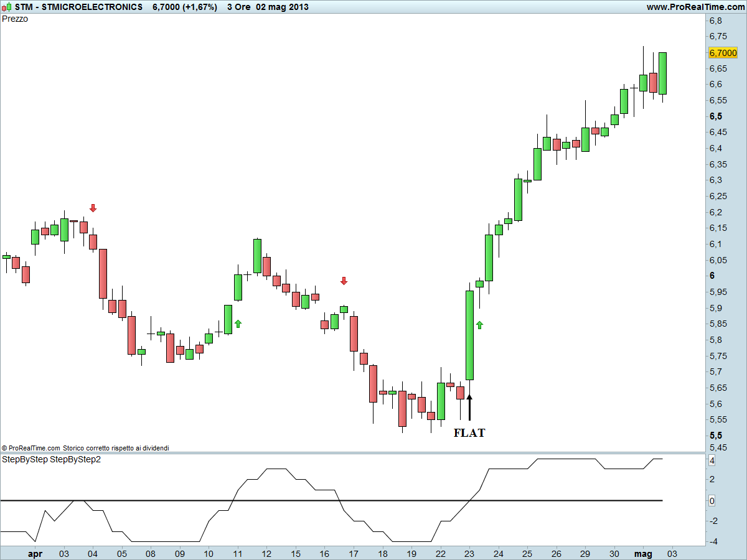The image size is (747, 560).
Task: Click the 5,65 price axis value
Action: [x=718, y=388]
